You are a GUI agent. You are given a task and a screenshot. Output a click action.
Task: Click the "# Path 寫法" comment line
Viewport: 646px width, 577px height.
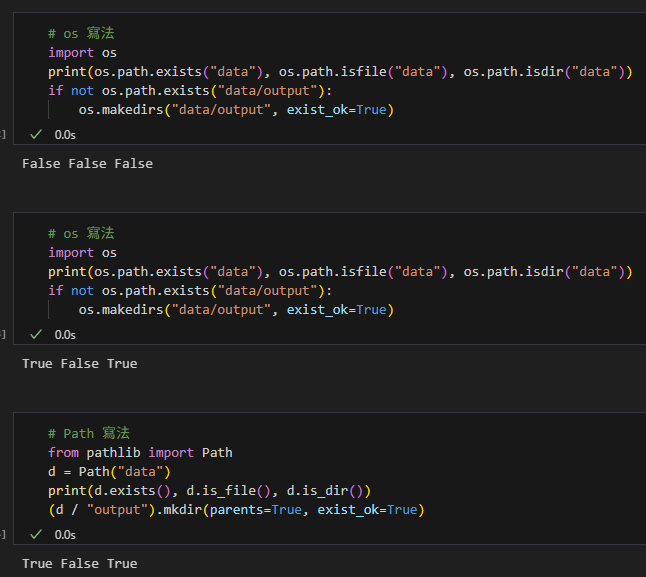[x=89, y=433]
